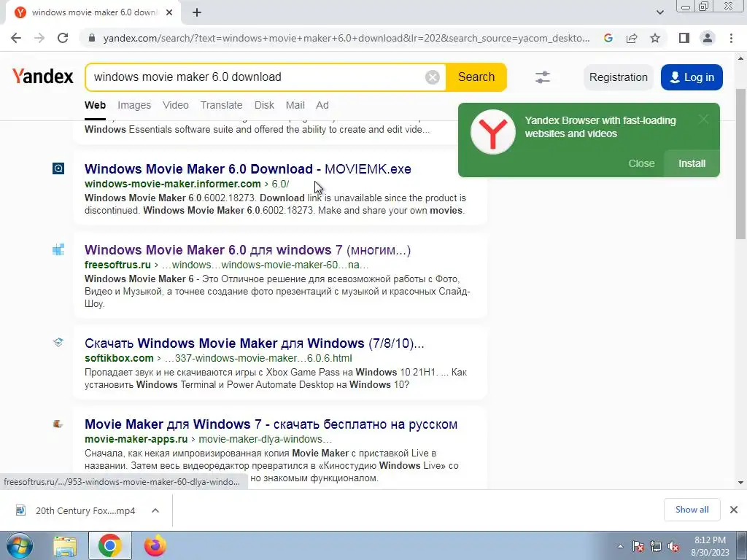Image resolution: width=747 pixels, height=560 pixels.
Task: Click the Yandex logo
Action: tap(42, 77)
